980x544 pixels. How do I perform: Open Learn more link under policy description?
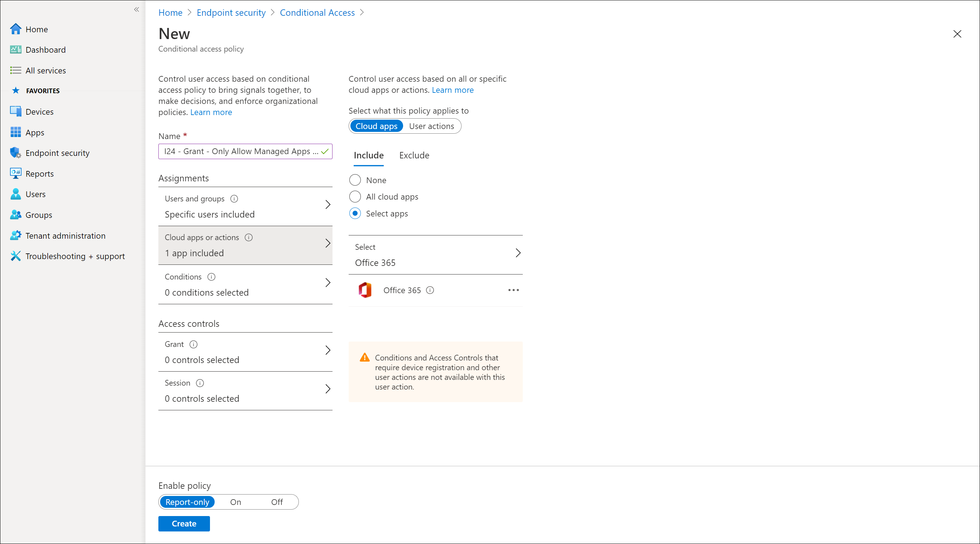click(x=211, y=112)
